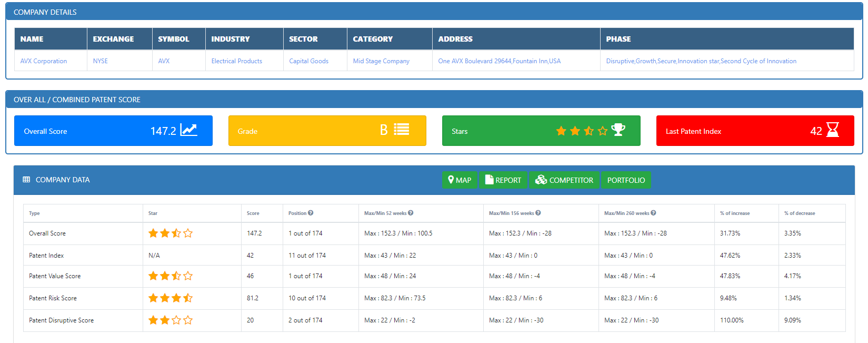Click the Overall Score row label
868x343 pixels.
click(x=47, y=233)
